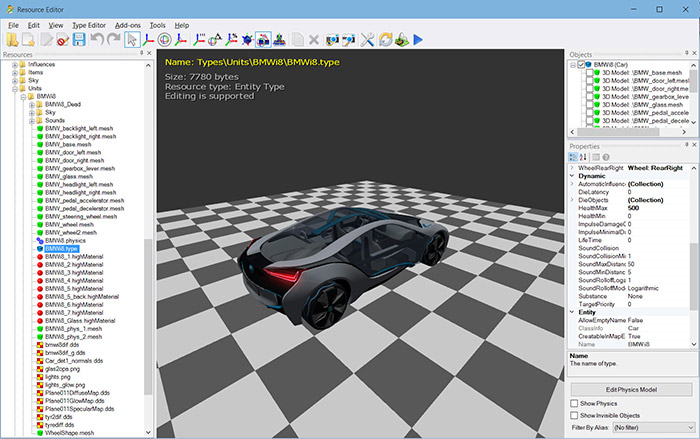Click the first camera view toolbar icon
700x439 pixels.
coord(332,40)
